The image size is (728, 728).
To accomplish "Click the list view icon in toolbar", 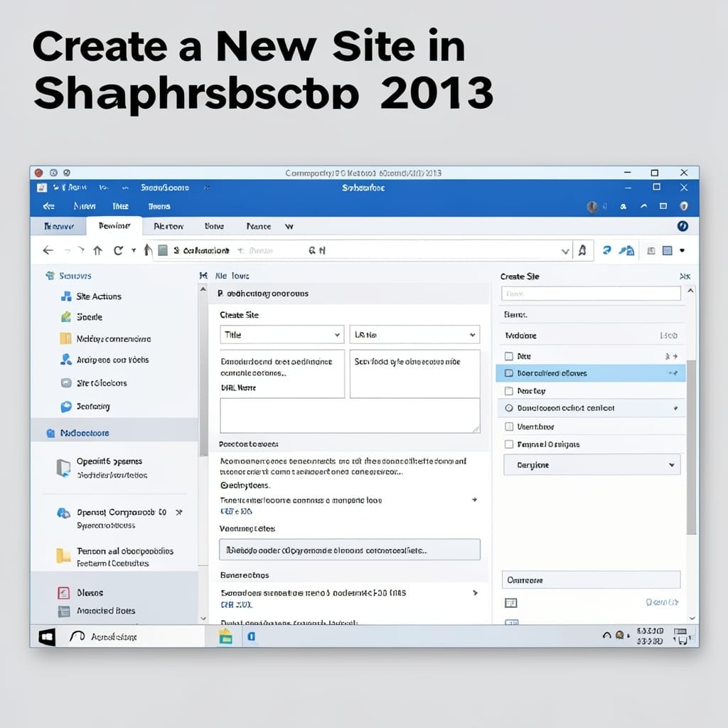I will (x=667, y=251).
